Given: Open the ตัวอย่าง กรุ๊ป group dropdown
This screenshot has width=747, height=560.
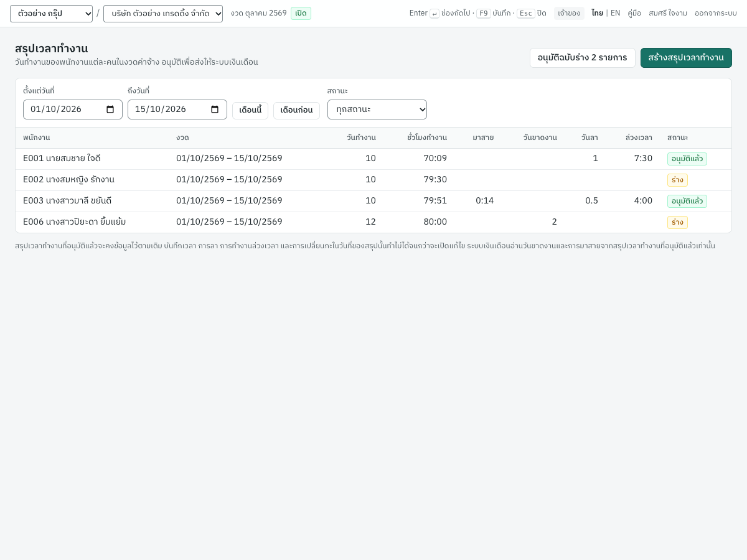Looking at the screenshot, I should pos(51,14).
